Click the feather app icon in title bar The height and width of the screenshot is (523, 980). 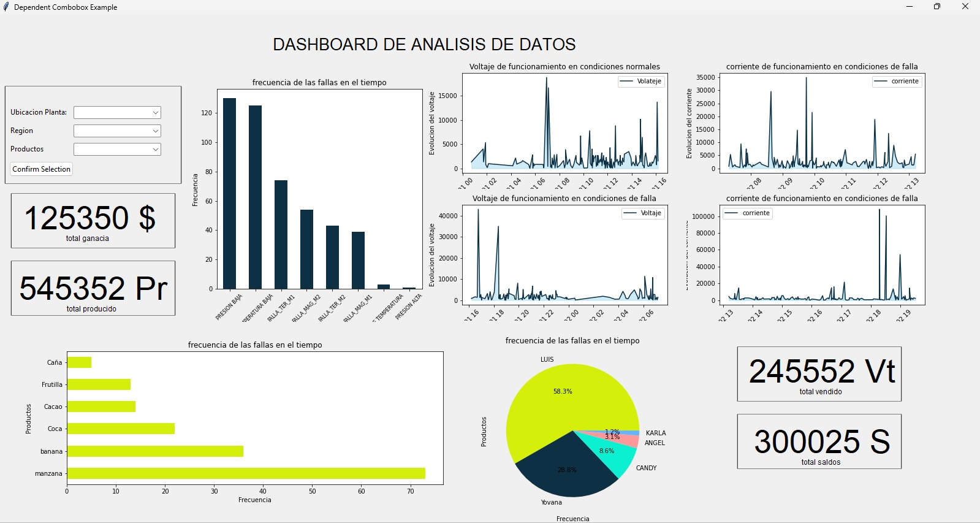pyautogui.click(x=6, y=7)
